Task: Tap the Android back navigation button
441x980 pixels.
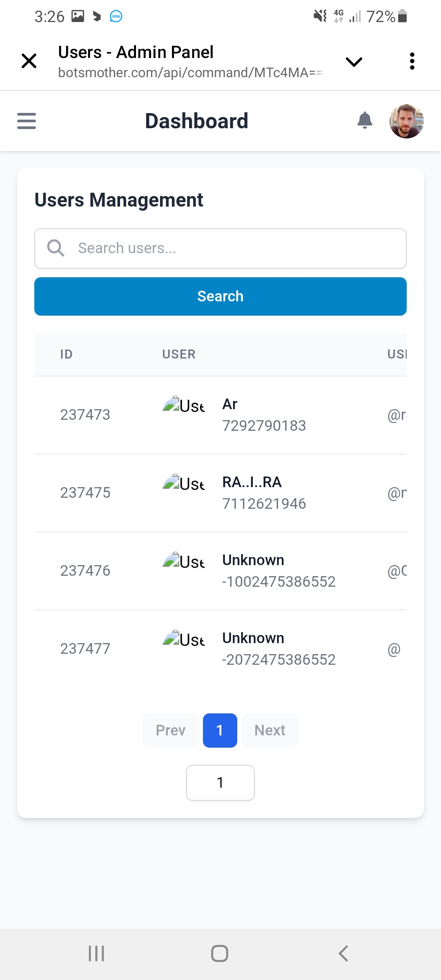Action: pos(343,953)
